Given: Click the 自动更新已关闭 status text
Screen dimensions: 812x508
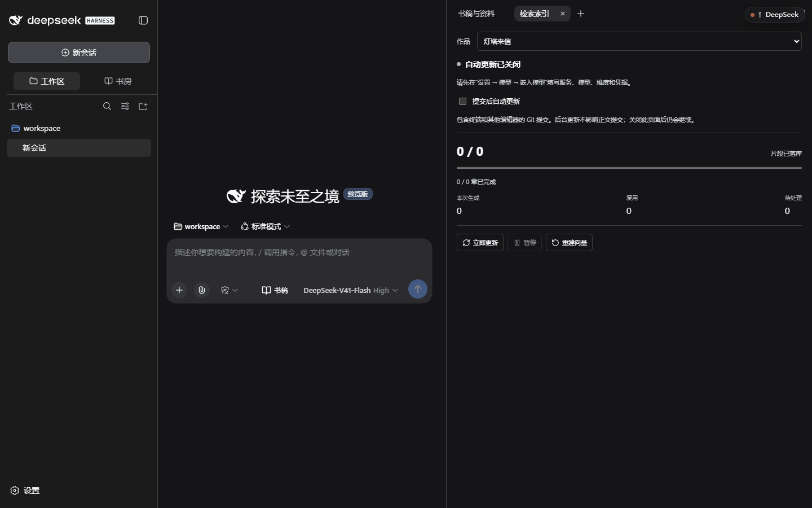Looking at the screenshot, I should pyautogui.click(x=493, y=64).
